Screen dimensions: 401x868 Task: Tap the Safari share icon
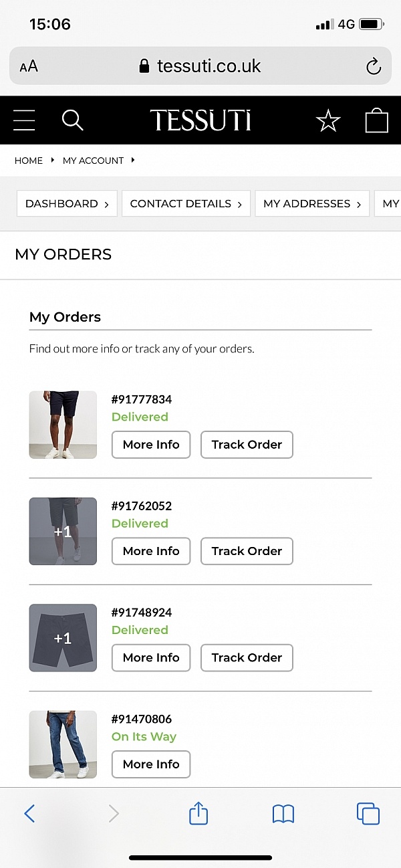(x=198, y=813)
